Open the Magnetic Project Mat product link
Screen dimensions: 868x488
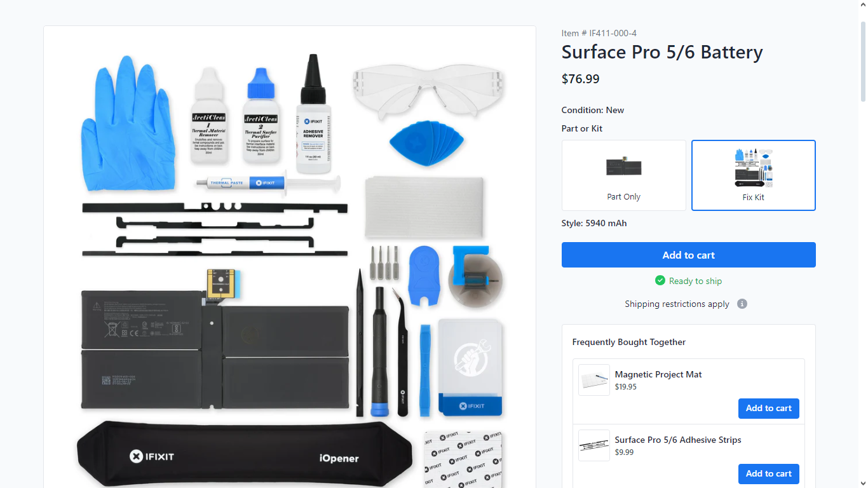658,374
